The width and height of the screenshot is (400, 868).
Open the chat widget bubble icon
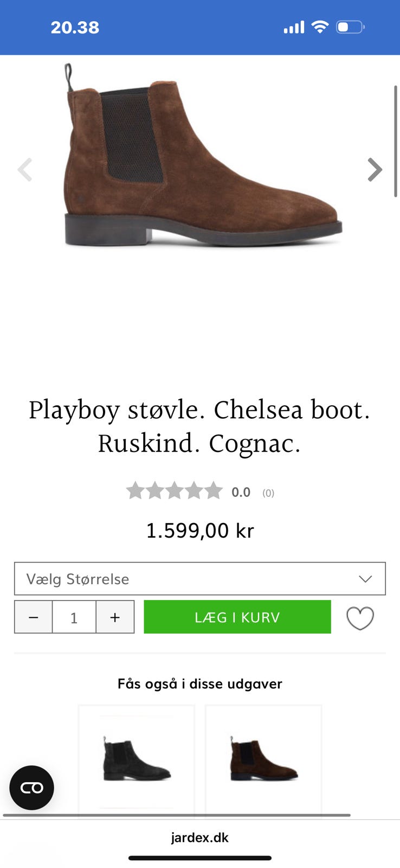[31, 787]
